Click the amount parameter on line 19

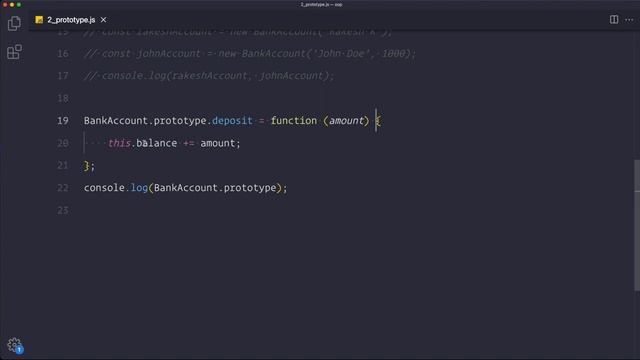tap(346, 121)
